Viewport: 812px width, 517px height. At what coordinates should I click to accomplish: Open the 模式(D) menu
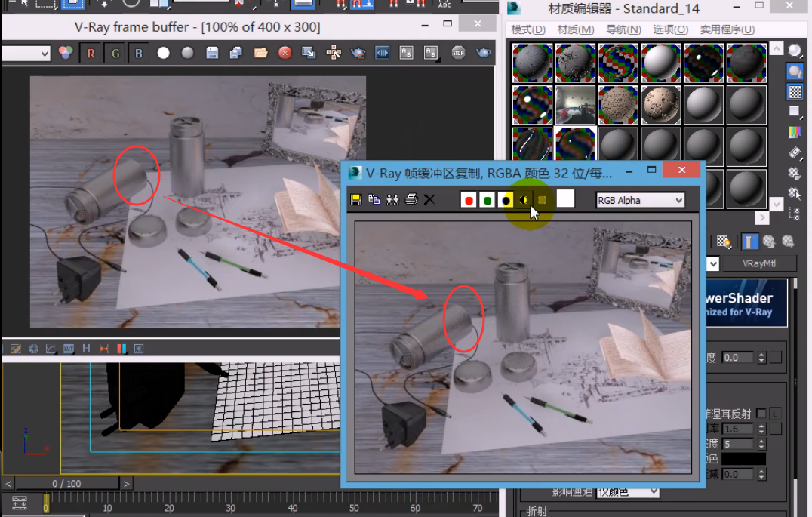528,29
